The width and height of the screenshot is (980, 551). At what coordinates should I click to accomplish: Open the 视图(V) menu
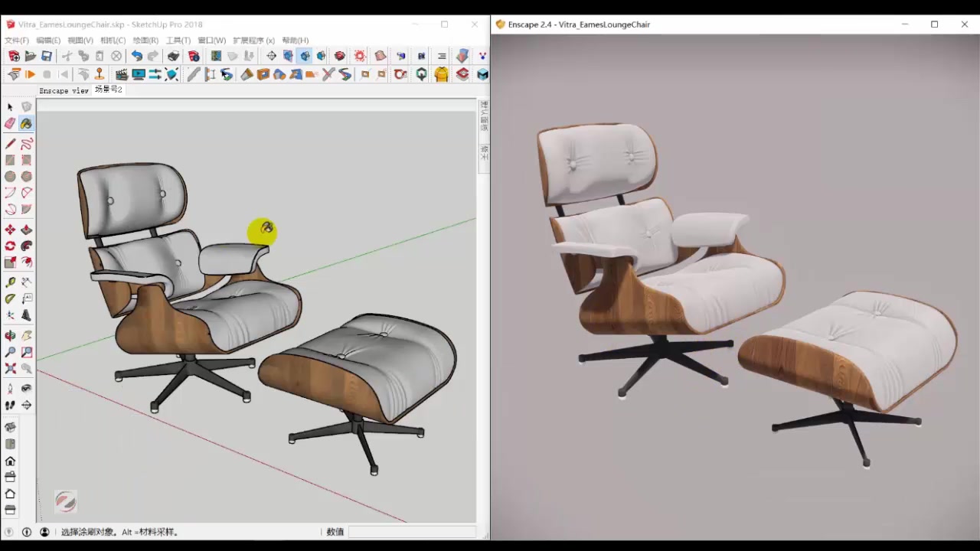tap(80, 41)
